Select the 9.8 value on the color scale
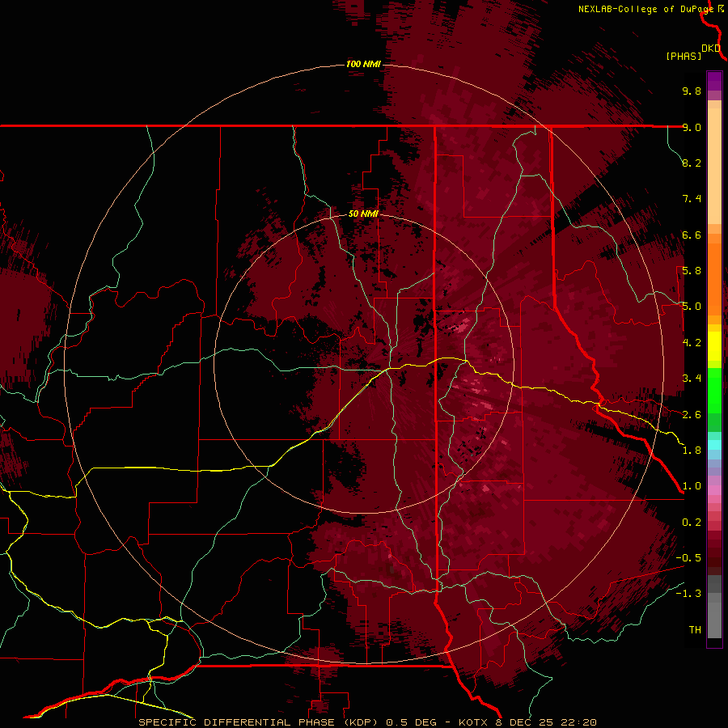Screen dimensions: 728x728 click(692, 91)
